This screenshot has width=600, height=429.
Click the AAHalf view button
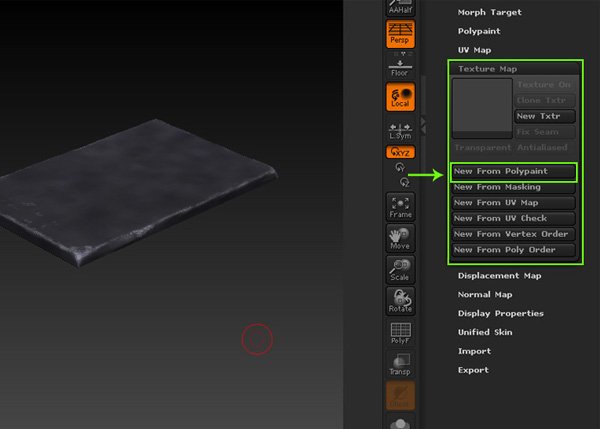click(400, 6)
